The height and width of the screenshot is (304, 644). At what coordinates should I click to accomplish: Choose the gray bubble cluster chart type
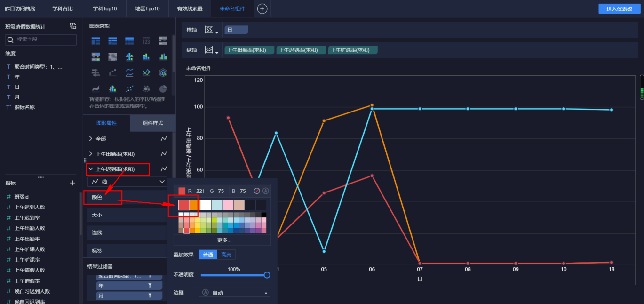pyautogui.click(x=146, y=88)
